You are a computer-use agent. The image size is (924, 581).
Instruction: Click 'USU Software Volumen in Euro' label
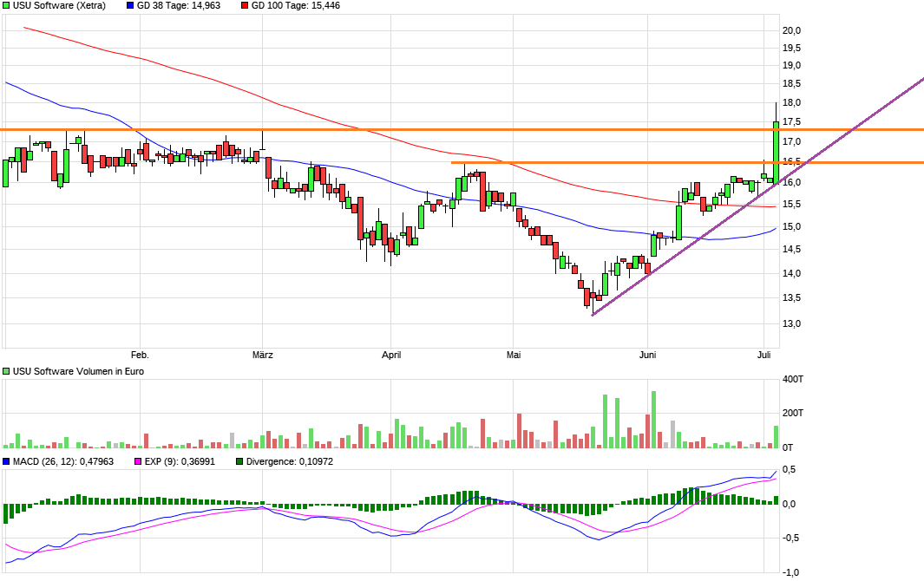78,371
